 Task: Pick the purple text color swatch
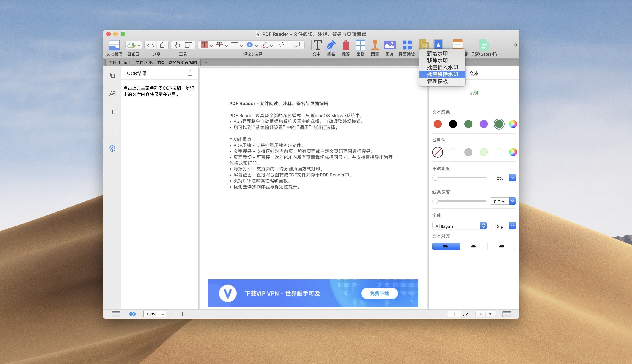(483, 124)
